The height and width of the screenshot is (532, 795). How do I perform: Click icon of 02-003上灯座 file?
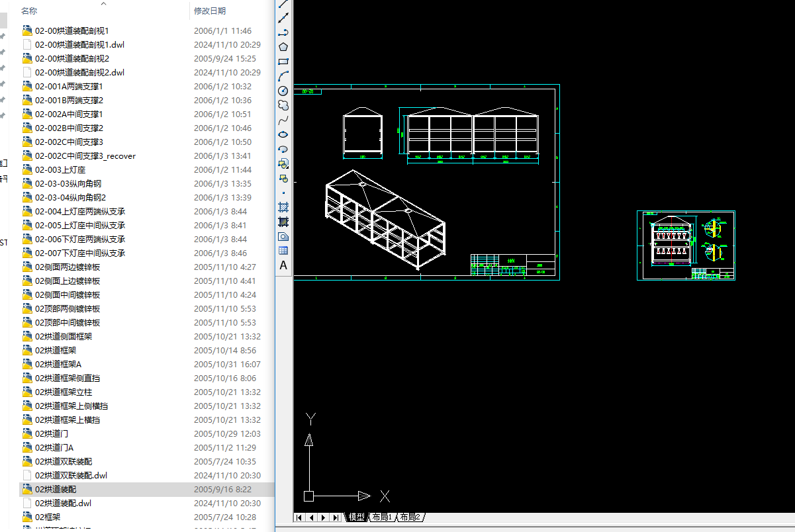[x=27, y=169]
